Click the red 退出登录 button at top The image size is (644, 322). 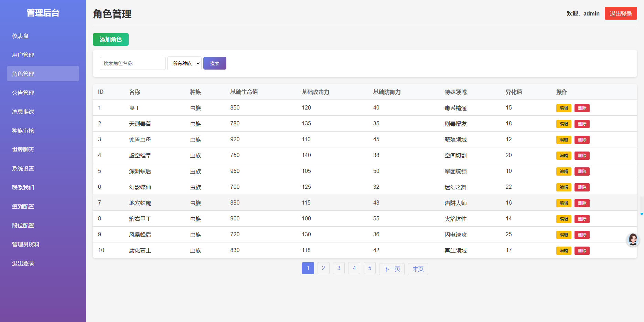coord(621,13)
